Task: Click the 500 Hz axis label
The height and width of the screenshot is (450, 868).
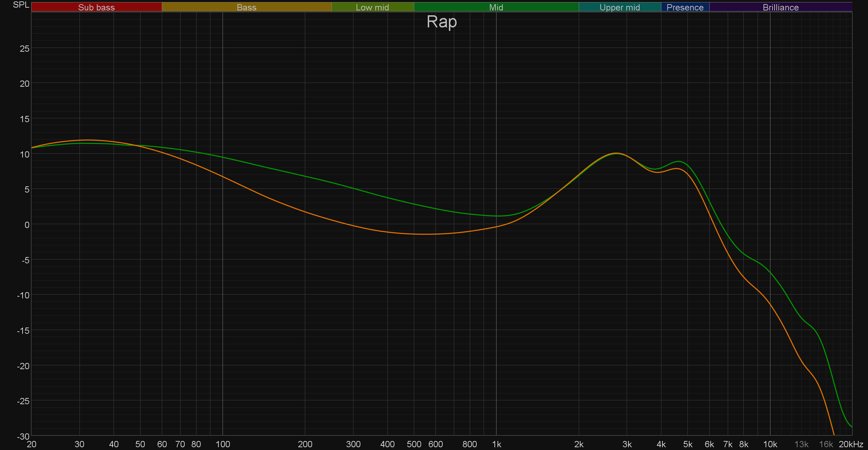Action: click(414, 444)
